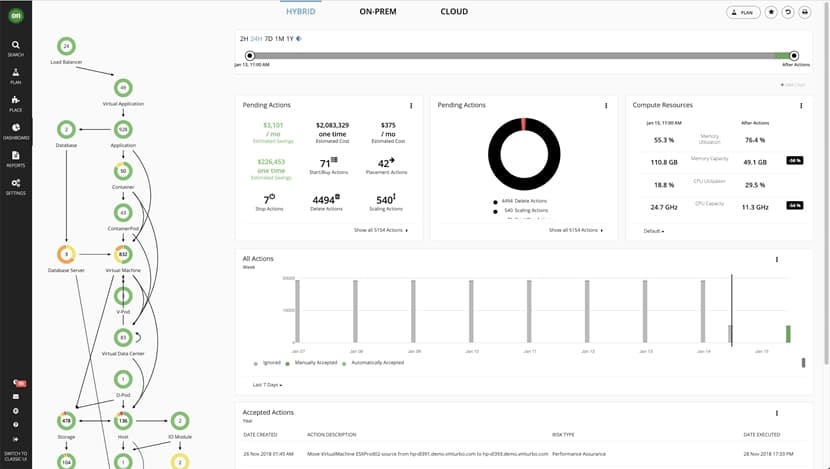830x469 pixels.
Task: Select the D-Pod node
Action: coord(123,379)
